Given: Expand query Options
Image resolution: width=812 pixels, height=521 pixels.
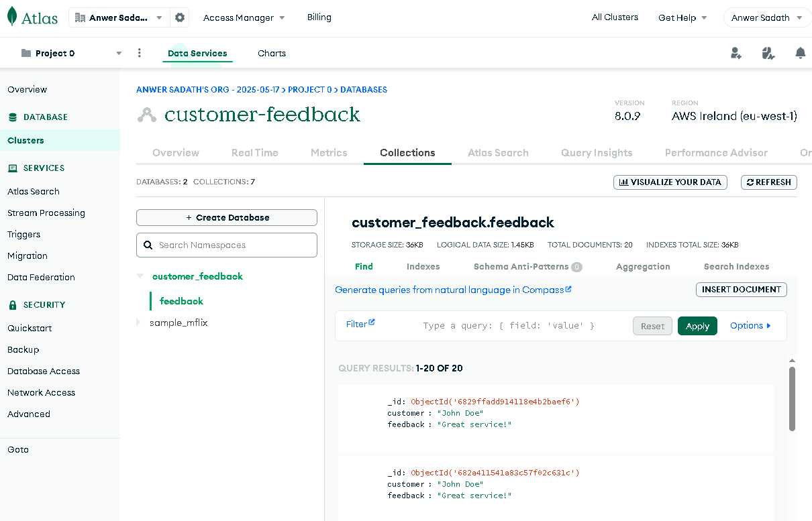Looking at the screenshot, I should (x=750, y=326).
